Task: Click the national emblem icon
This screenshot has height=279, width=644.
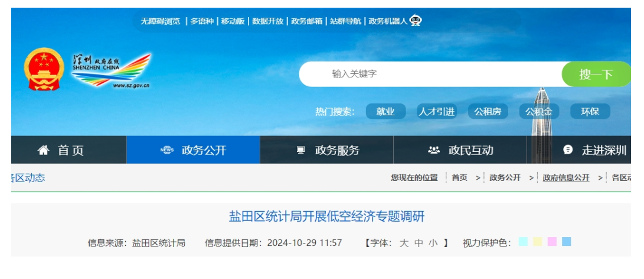Action: (44, 69)
